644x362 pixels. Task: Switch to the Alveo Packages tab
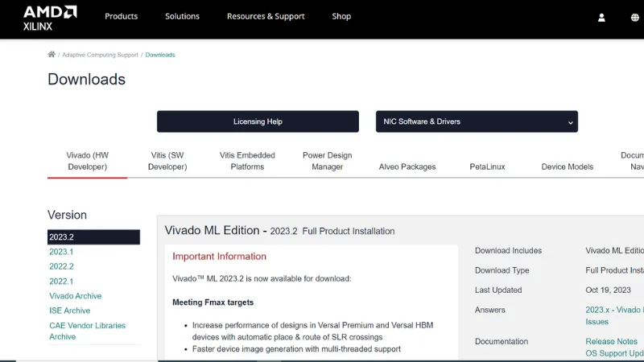click(407, 167)
